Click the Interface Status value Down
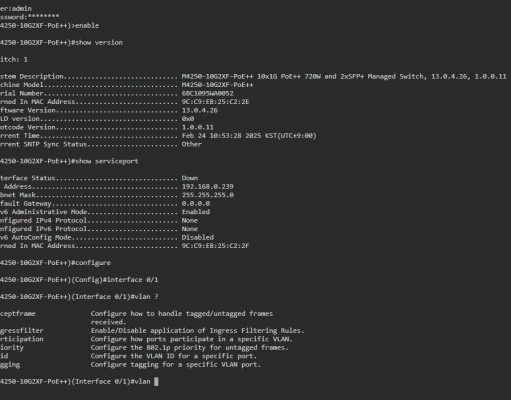 coord(190,178)
